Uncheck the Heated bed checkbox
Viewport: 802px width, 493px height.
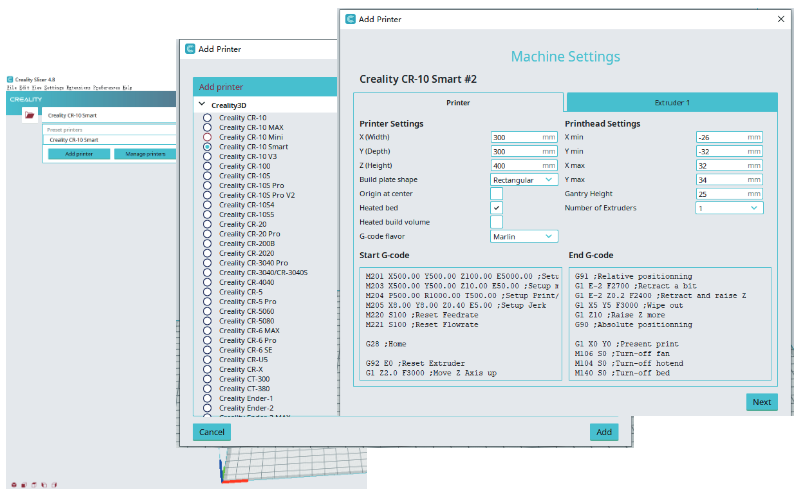click(496, 208)
